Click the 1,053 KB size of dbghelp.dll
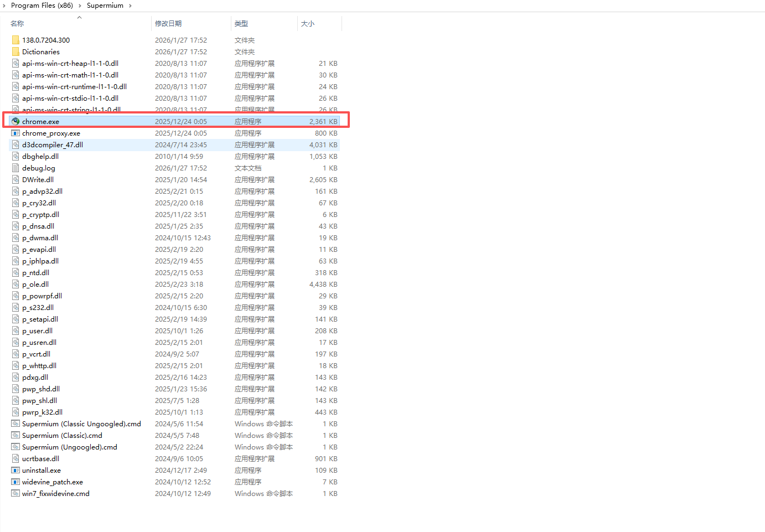 tap(323, 156)
